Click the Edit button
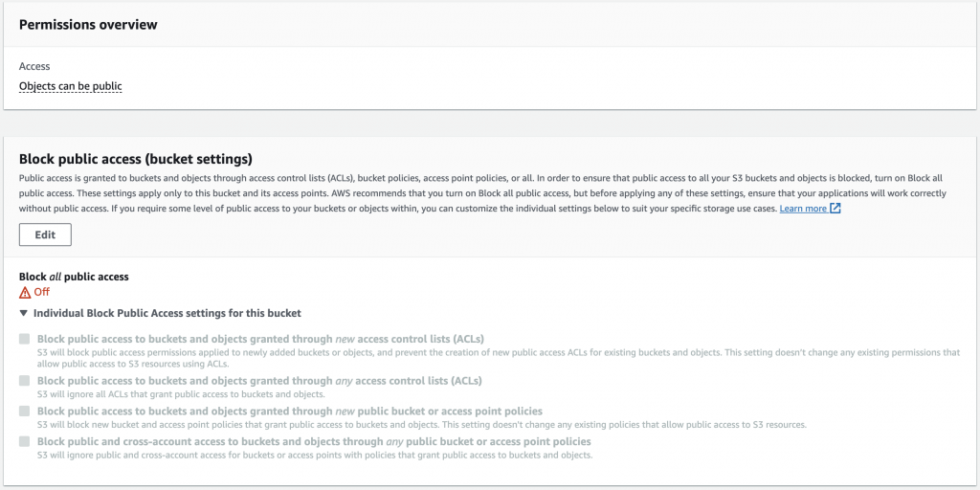The height and width of the screenshot is (490, 980). [45, 234]
